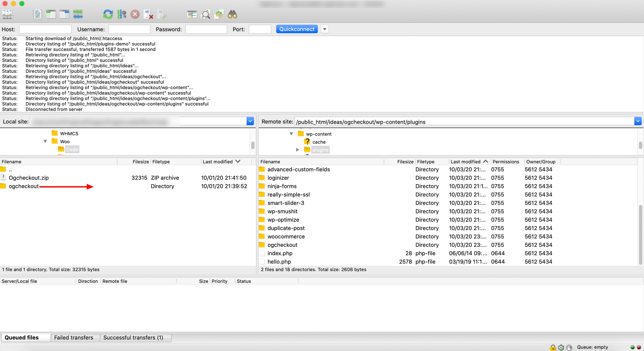Image resolution: width=644 pixels, height=351 pixels.
Task: Click the remote file list vertical scrollbar
Action: click(x=640, y=235)
